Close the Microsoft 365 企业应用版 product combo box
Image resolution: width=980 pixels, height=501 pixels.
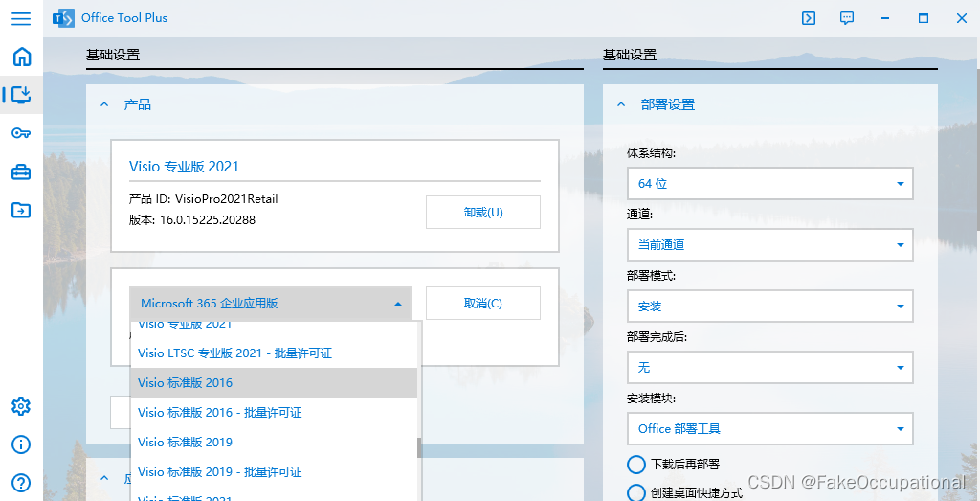click(x=271, y=304)
